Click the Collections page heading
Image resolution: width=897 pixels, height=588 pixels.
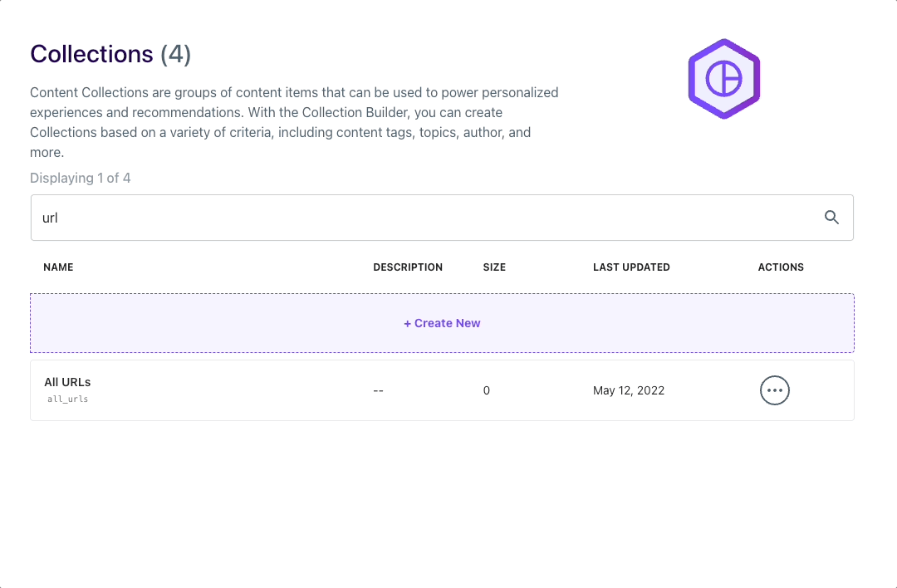click(91, 54)
